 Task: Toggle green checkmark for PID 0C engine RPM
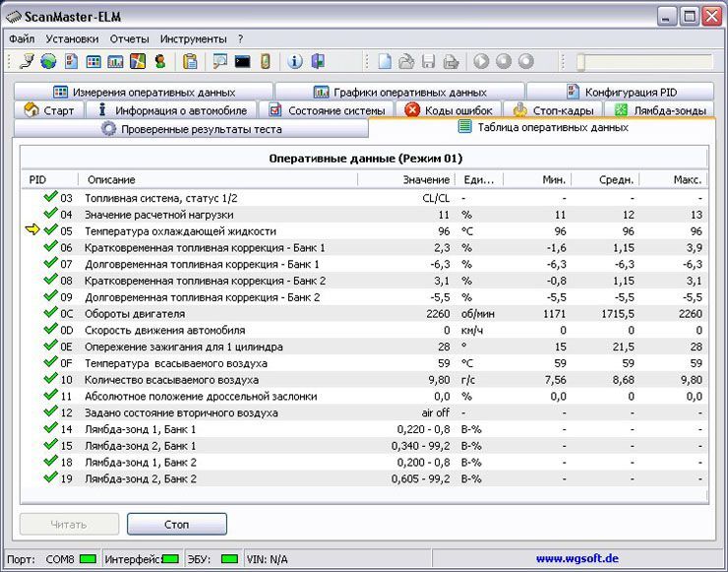coord(50,313)
